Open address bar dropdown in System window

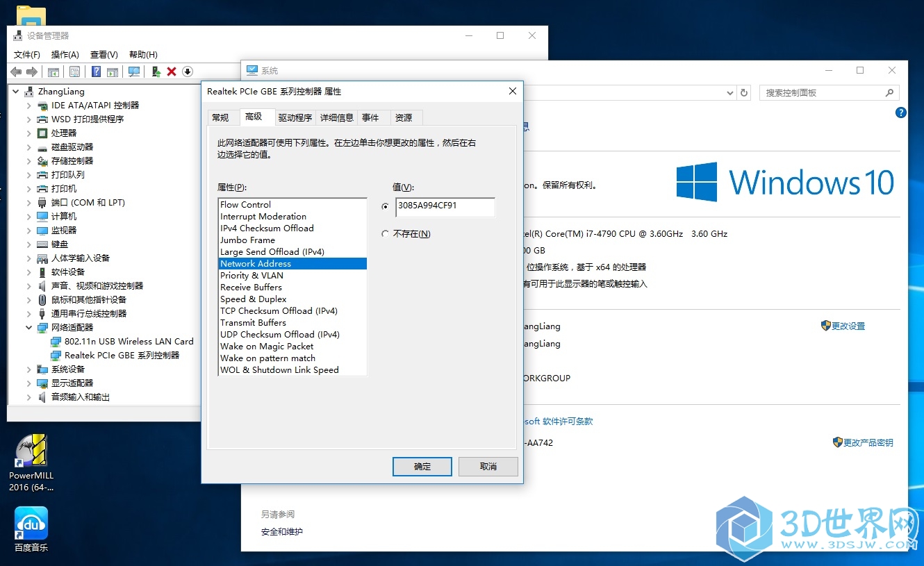(x=729, y=92)
